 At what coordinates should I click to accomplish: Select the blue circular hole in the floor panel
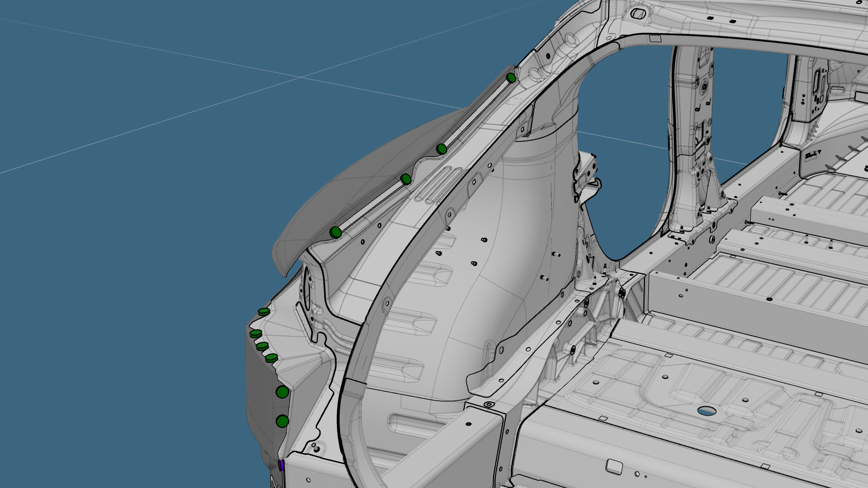pos(706,411)
